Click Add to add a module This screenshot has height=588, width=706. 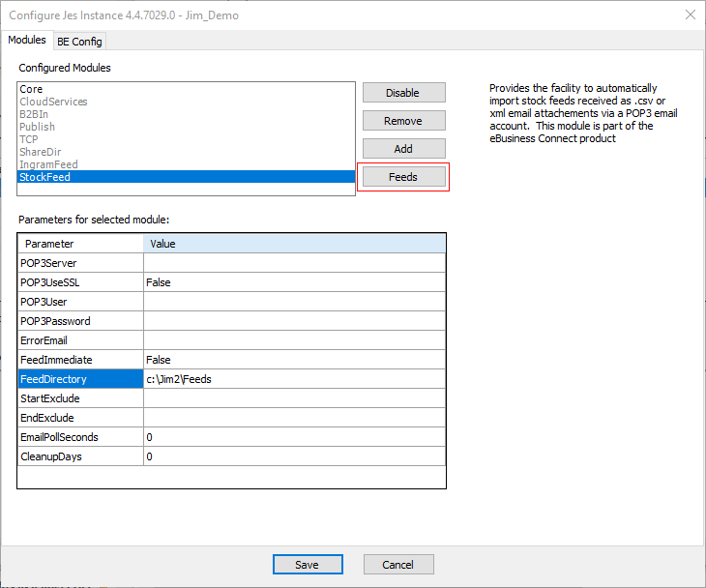(x=402, y=149)
